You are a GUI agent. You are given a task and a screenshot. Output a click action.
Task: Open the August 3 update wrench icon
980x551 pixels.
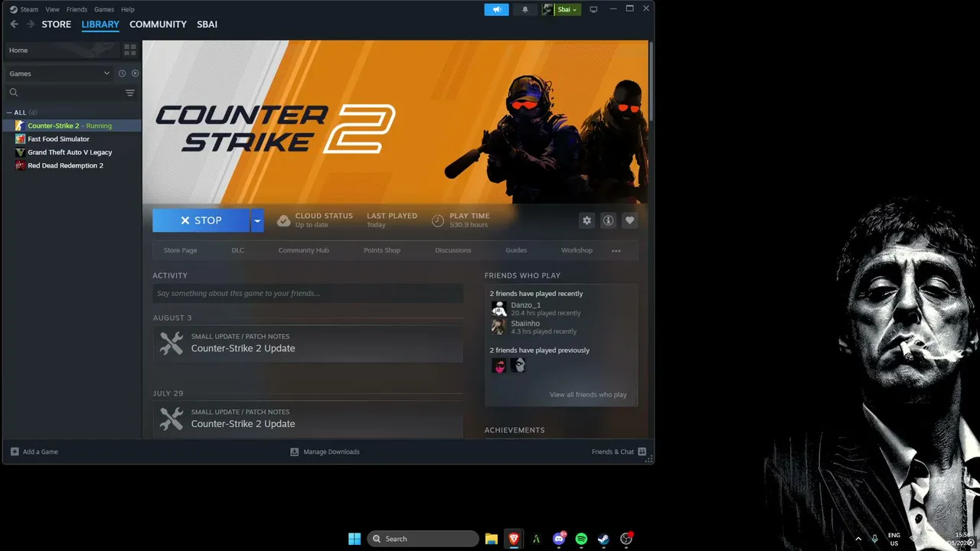(171, 344)
